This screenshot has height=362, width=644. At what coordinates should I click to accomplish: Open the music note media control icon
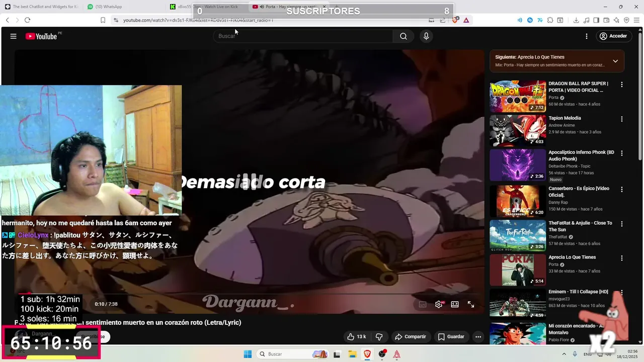click(x=586, y=20)
